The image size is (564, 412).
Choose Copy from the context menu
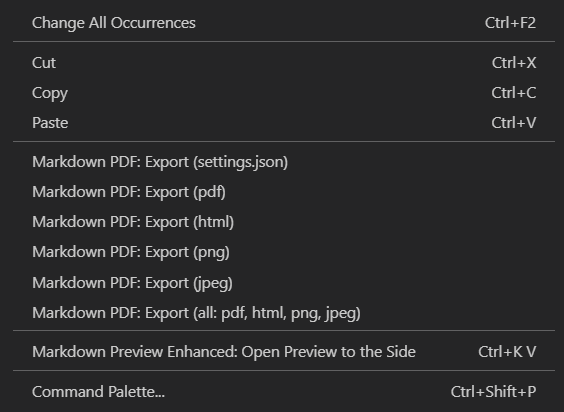click(284, 93)
